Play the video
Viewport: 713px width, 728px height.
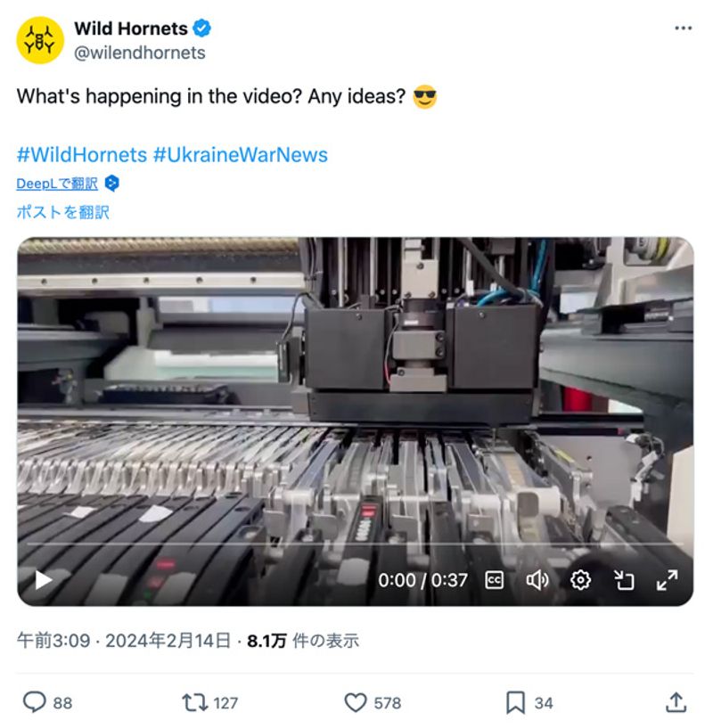pos(42,580)
